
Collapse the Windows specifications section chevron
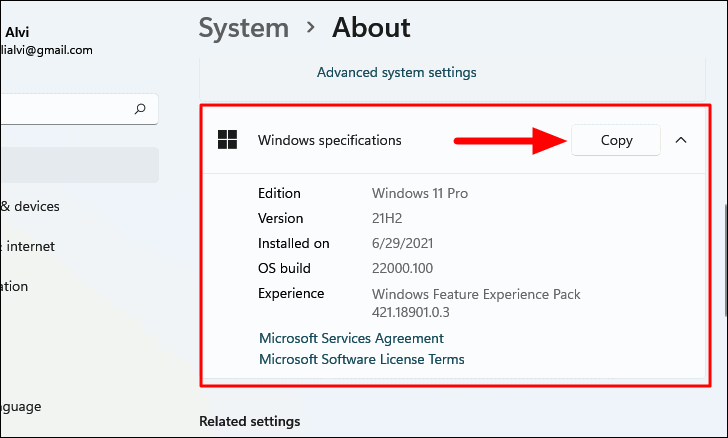pyautogui.click(x=681, y=140)
